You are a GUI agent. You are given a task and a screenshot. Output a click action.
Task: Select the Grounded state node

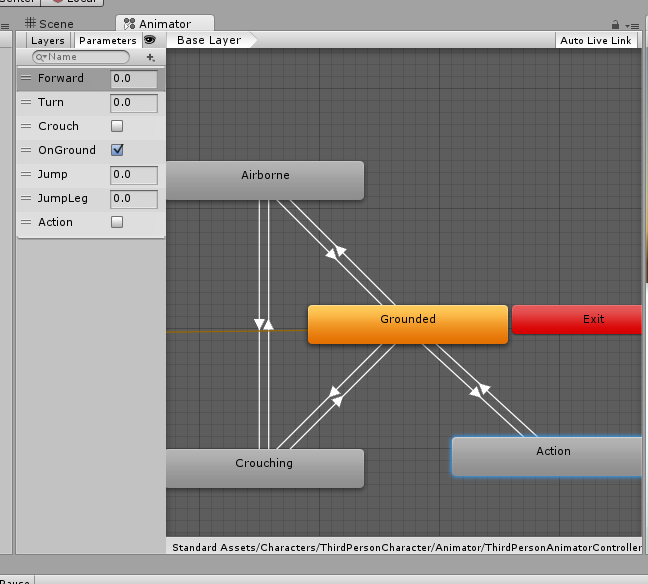[408, 324]
